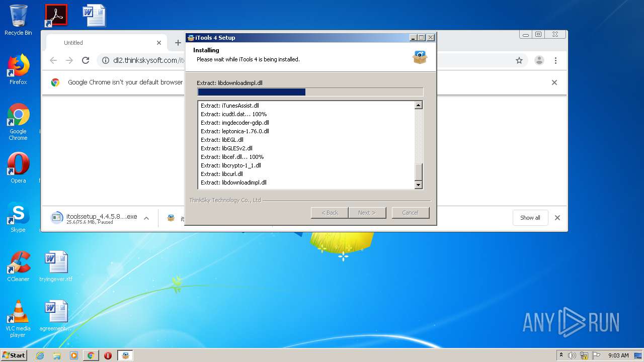Select the 'Extract: libcurl.dll' log line
The image size is (644, 362).
(x=221, y=174)
